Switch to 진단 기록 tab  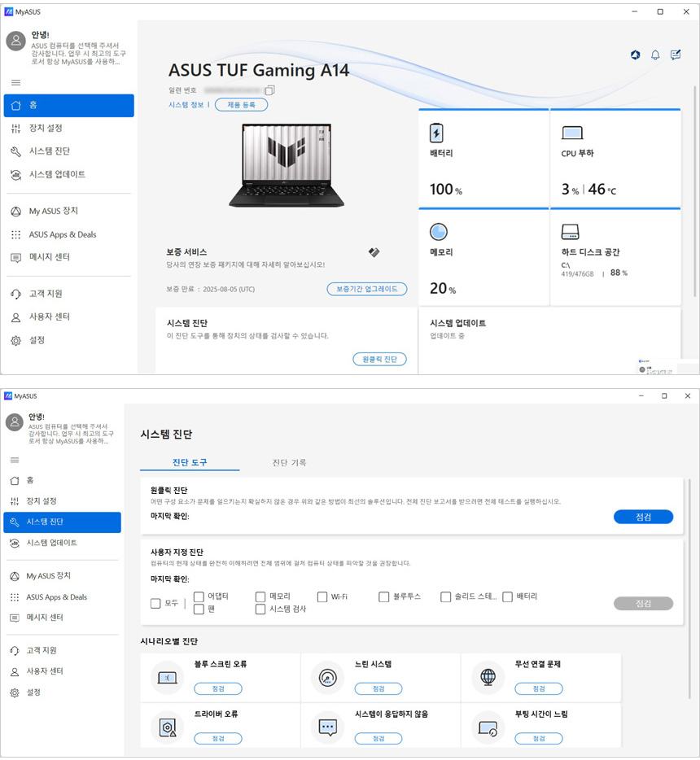[290, 462]
